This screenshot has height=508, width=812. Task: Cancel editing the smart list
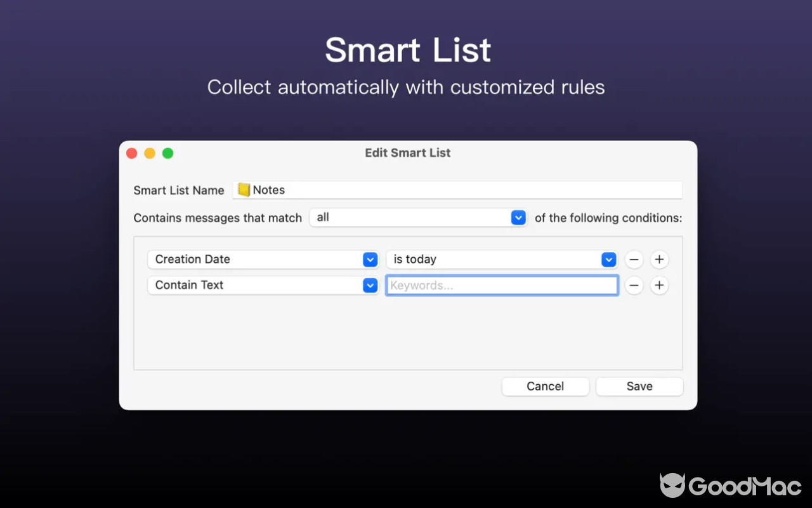tap(545, 387)
